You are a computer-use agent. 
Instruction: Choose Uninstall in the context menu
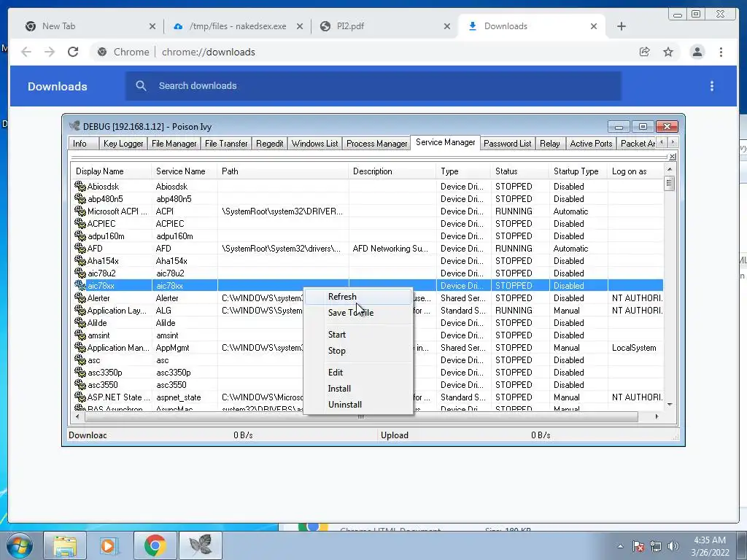tap(358, 405)
